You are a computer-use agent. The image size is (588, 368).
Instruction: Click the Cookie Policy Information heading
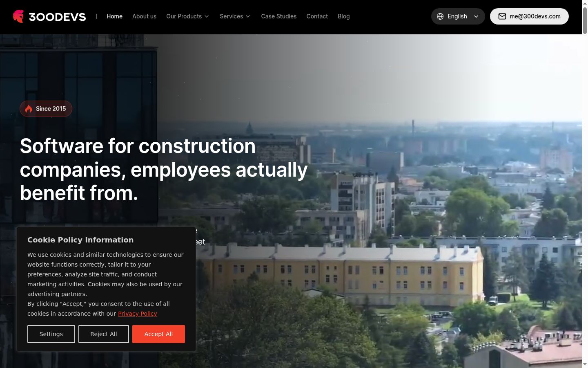(x=80, y=240)
